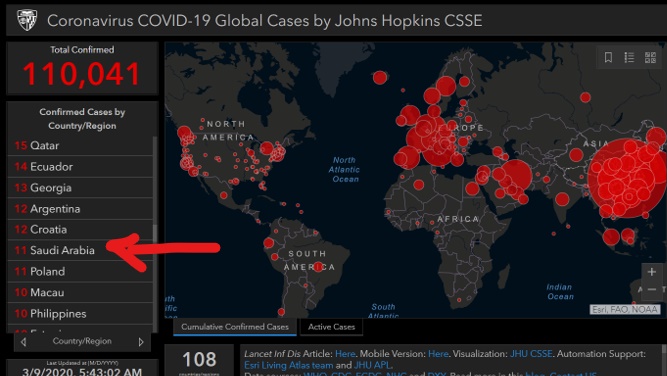Zoom out using the map minus button

click(652, 290)
